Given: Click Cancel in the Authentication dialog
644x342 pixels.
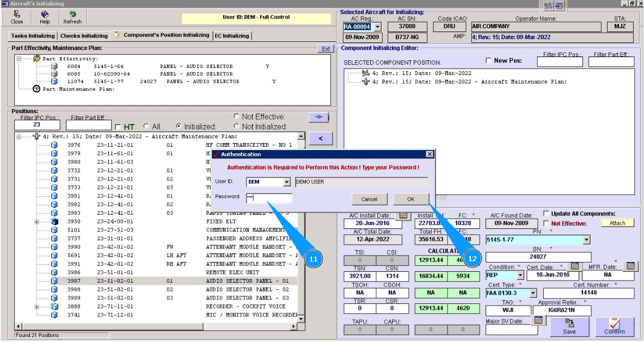Looking at the screenshot, I should (369, 200).
